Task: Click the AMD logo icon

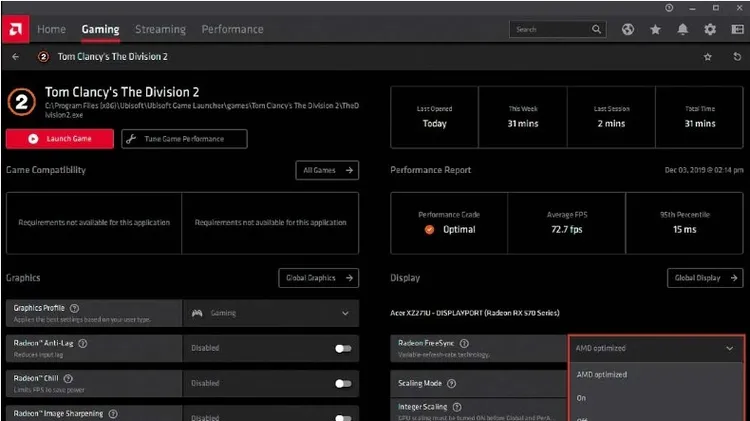Action: click(x=15, y=29)
